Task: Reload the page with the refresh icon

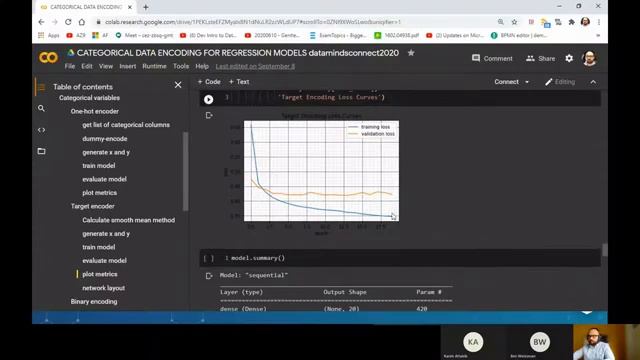Action: click(68, 22)
